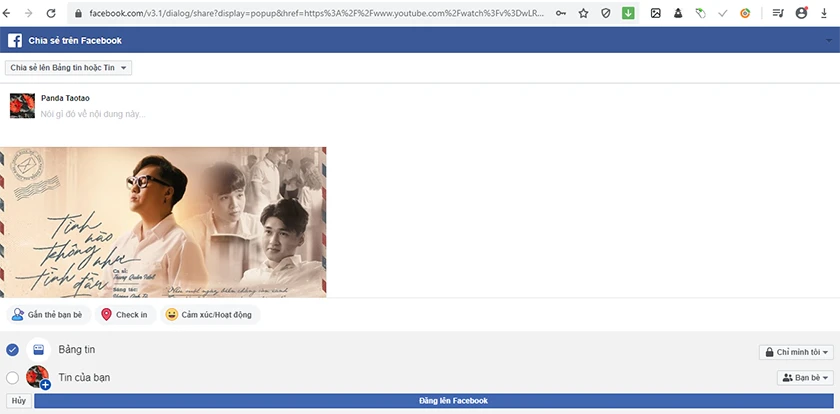Select the Bảng tin checked option
Viewport: 840px width, 414px height.
click(x=12, y=350)
